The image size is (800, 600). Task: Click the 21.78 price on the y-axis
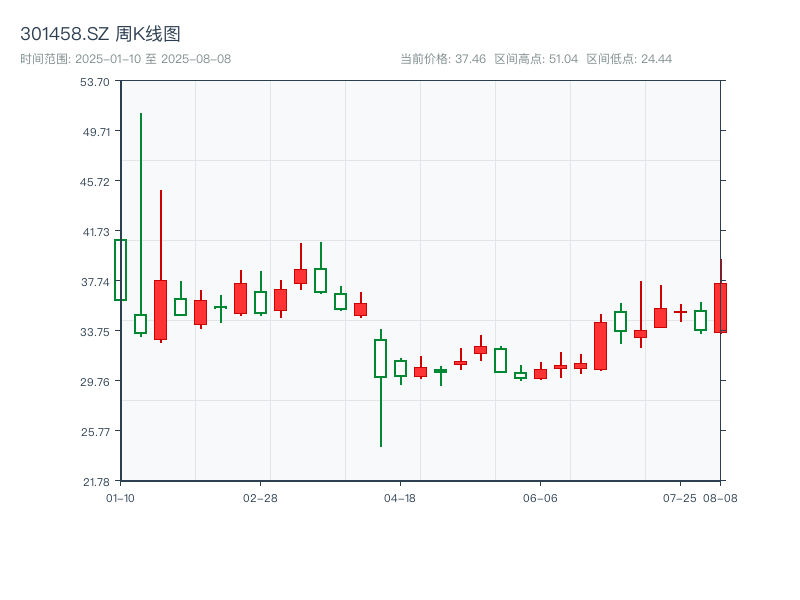coord(95,481)
